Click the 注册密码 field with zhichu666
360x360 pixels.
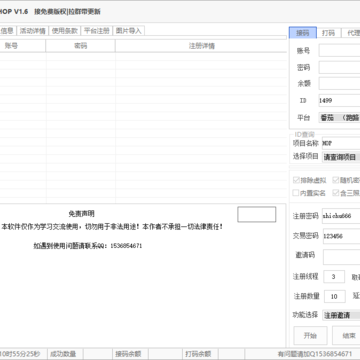coord(341,216)
